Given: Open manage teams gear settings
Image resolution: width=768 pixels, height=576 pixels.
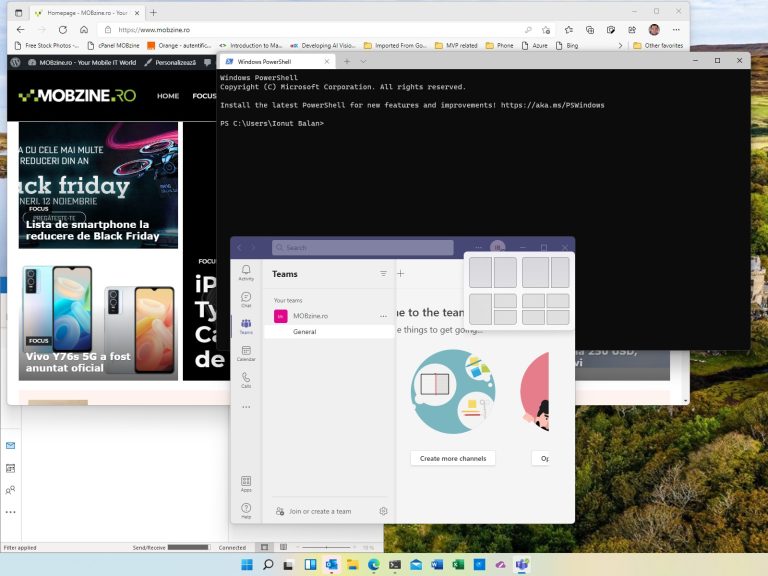Looking at the screenshot, I should tap(383, 511).
